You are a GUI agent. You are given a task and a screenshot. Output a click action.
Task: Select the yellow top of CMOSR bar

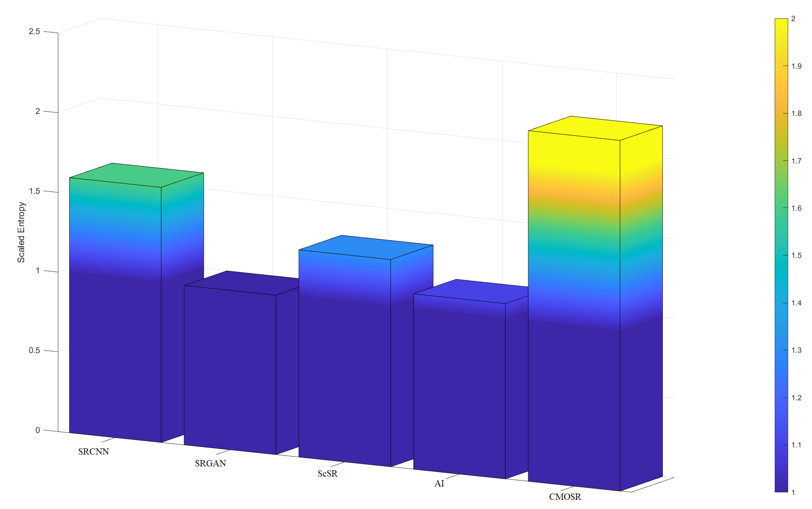point(595,128)
